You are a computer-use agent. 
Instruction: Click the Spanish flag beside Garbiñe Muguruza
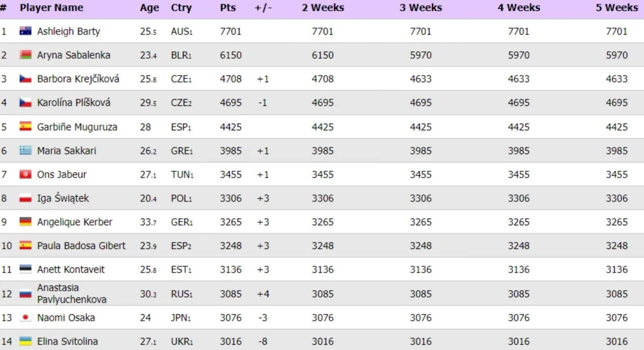[25, 127]
